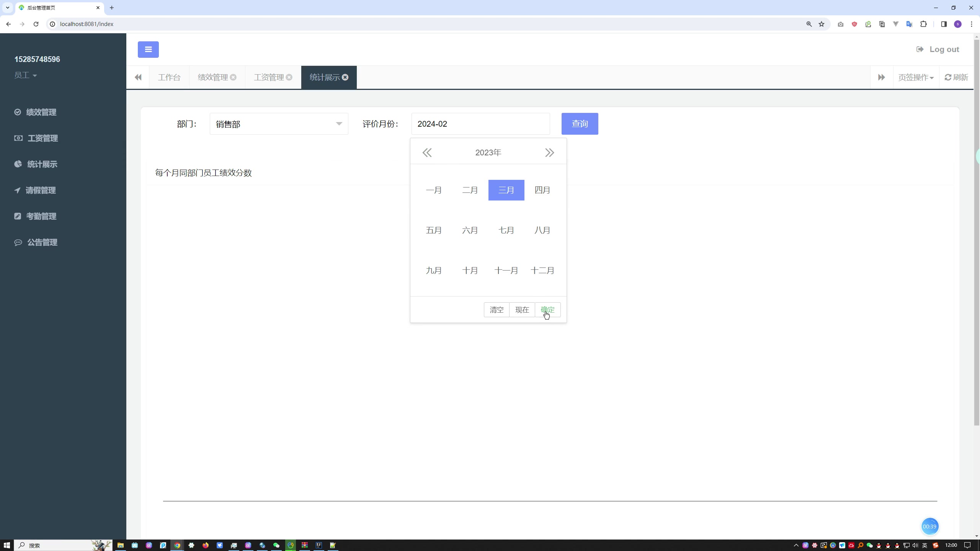Open WeChat from the taskbar

[x=276, y=545]
